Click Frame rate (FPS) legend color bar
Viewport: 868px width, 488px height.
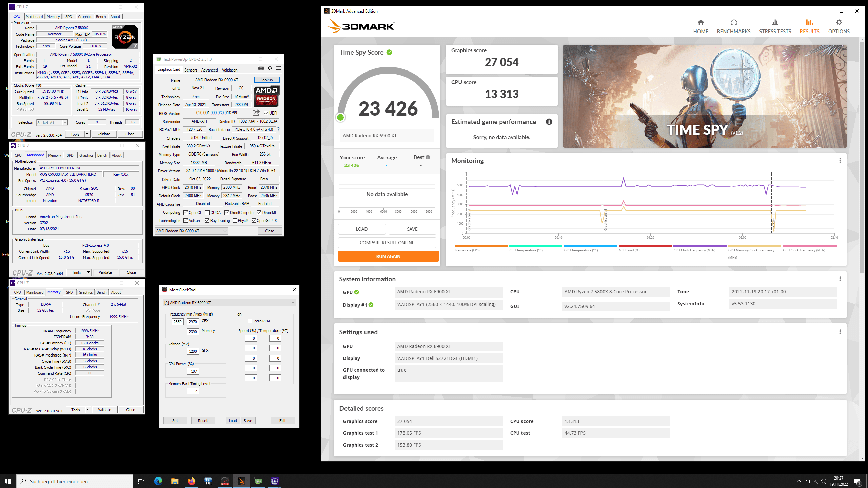(x=481, y=246)
